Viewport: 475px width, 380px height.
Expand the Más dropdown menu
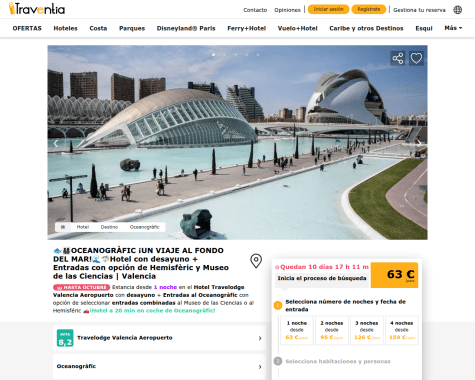coord(453,28)
